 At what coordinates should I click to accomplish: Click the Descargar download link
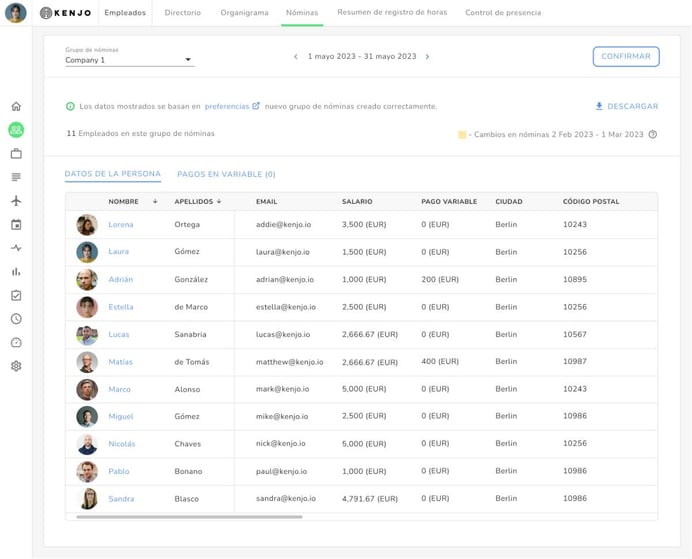(627, 106)
